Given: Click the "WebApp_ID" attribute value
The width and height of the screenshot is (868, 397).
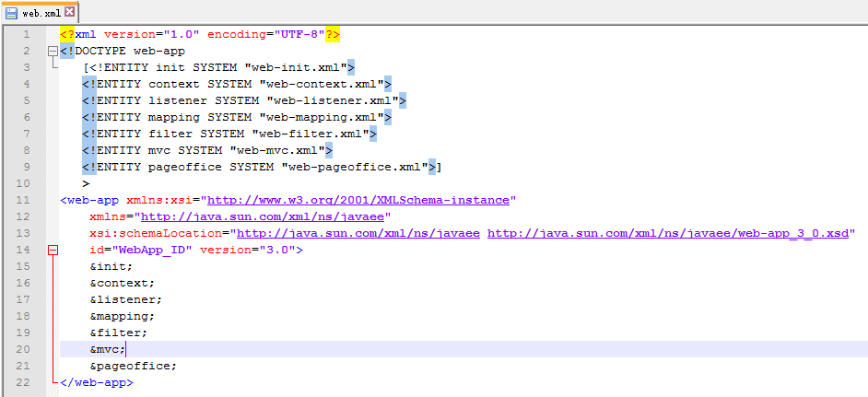Looking at the screenshot, I should (152, 251).
